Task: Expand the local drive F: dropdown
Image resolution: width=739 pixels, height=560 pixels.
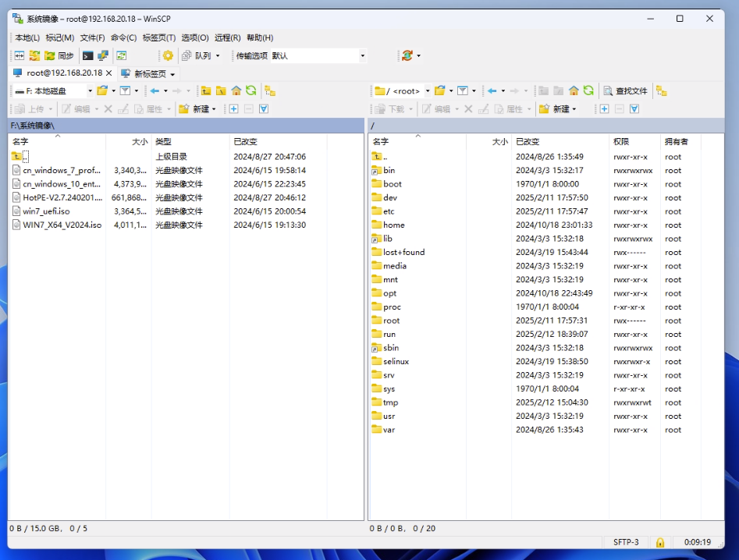Action: (90, 90)
